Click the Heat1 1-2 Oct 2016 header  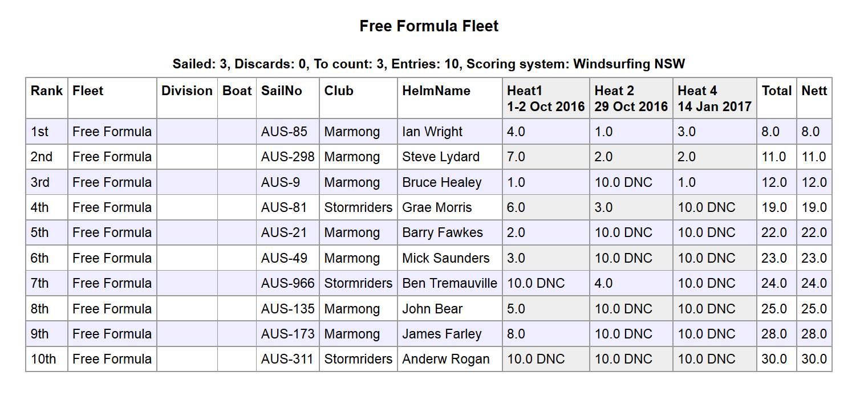coord(546,99)
